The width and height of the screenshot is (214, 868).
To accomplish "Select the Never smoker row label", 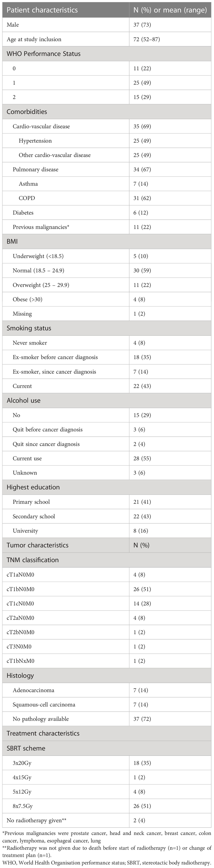I will click(30, 343).
